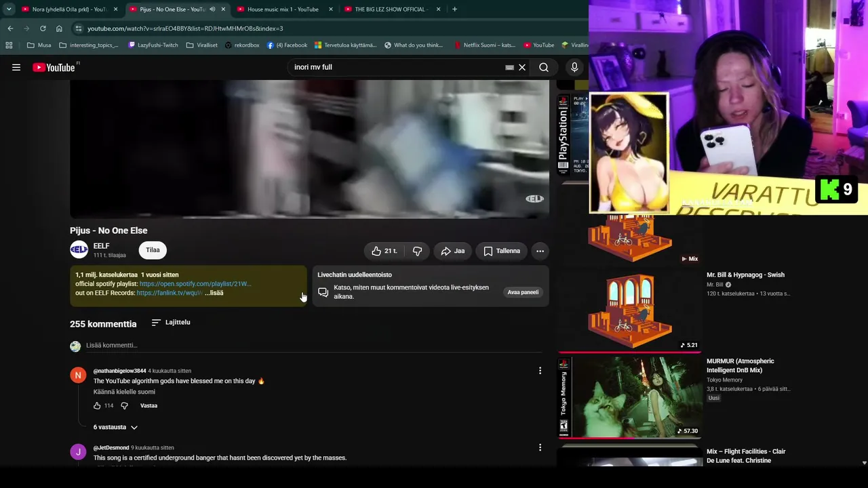The width and height of the screenshot is (868, 488).
Task: Click the EELF channel name
Action: point(101,246)
